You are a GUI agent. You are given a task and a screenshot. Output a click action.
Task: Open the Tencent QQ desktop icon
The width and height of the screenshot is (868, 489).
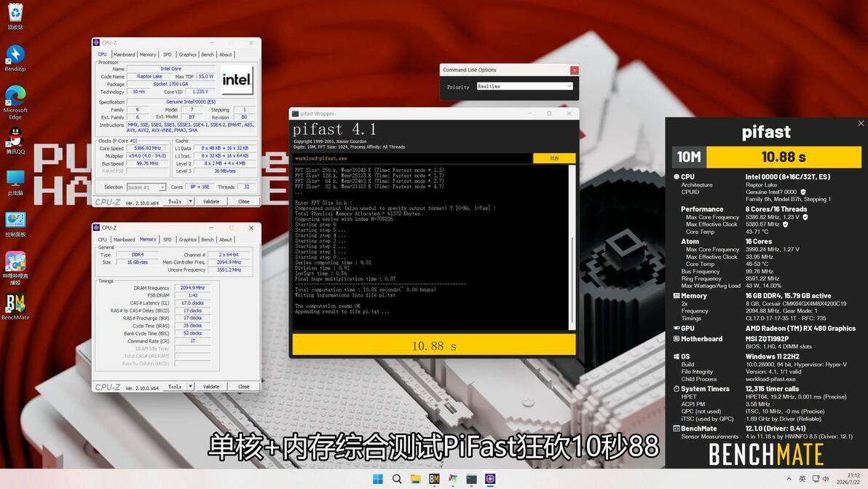[x=15, y=141]
